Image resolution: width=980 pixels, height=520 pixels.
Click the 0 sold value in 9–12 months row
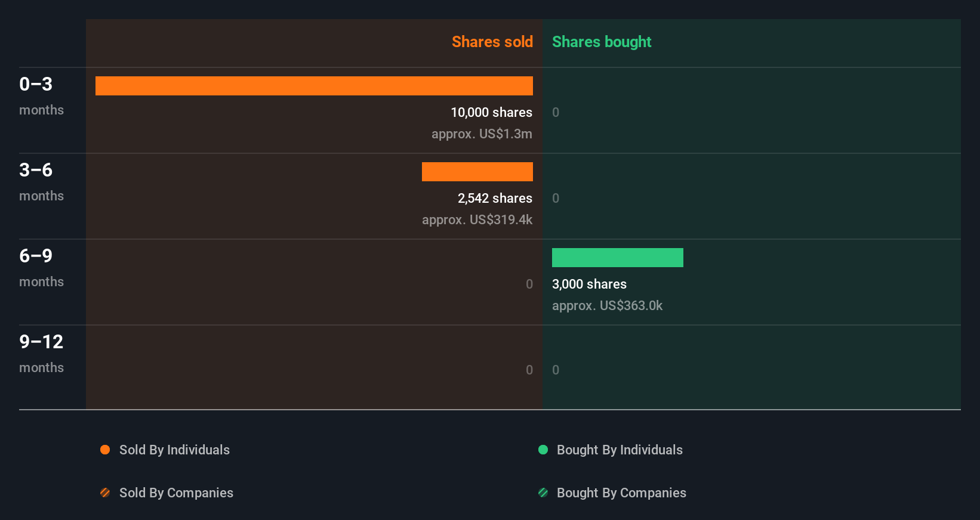pyautogui.click(x=529, y=370)
